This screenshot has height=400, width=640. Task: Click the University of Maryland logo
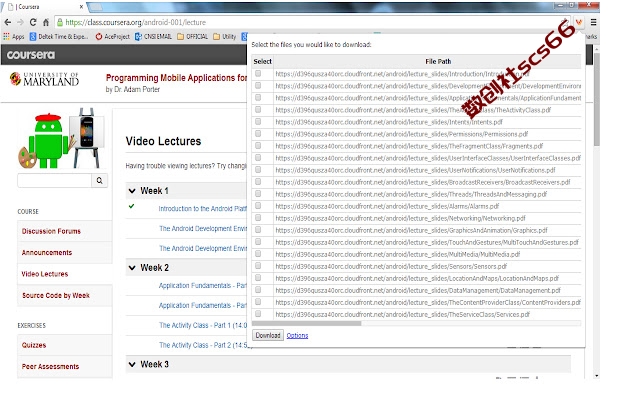click(x=44, y=79)
